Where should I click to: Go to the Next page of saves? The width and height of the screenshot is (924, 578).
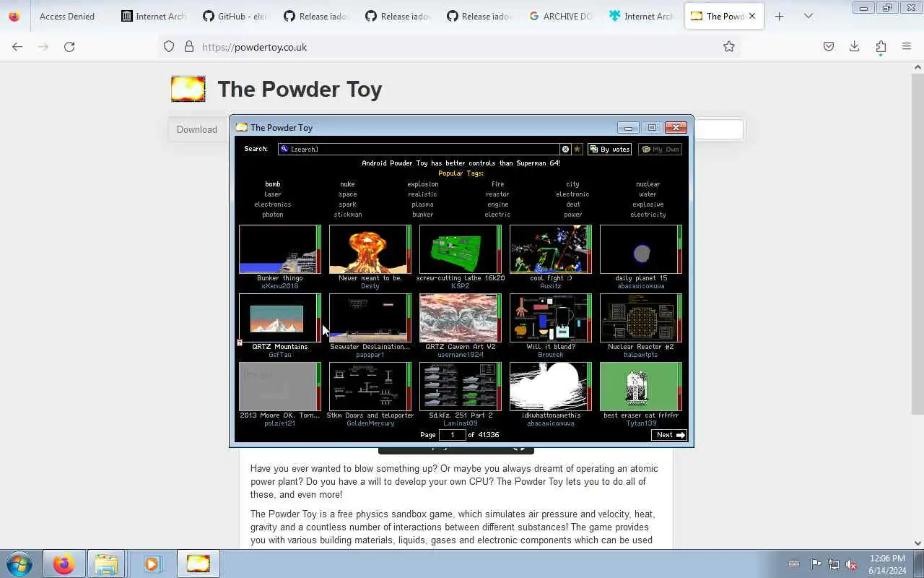tap(668, 435)
